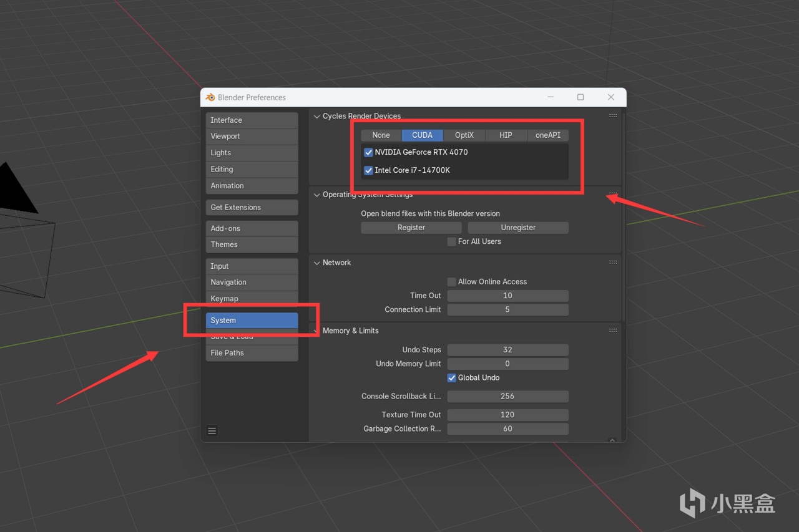799x532 pixels.
Task: Click the Cycles Render Devices panel grip
Action: (613, 115)
